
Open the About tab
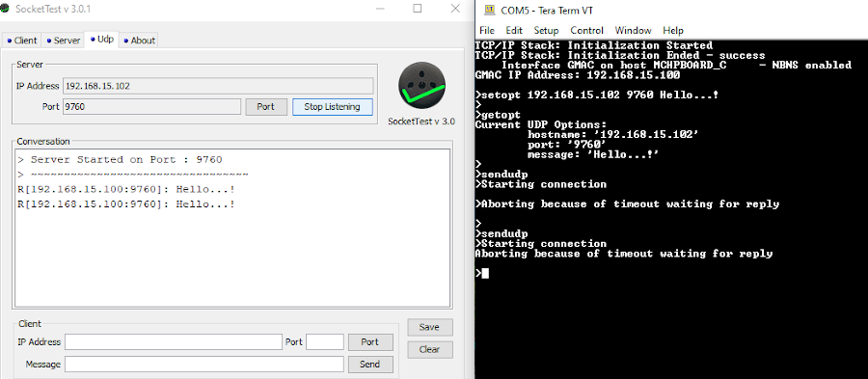point(139,41)
